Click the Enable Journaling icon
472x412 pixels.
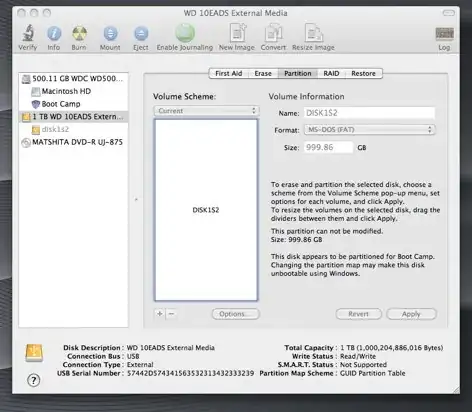(x=185, y=33)
